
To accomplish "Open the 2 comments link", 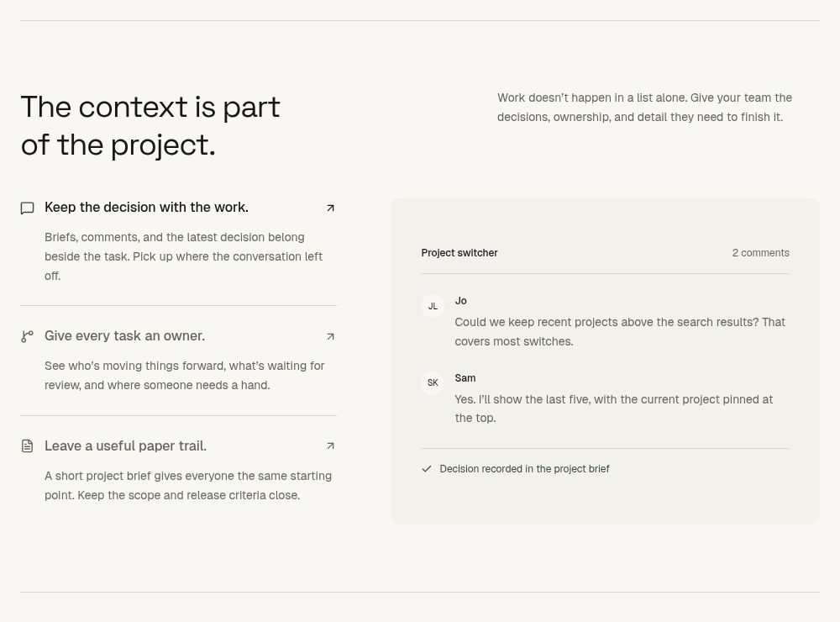I will [x=761, y=253].
